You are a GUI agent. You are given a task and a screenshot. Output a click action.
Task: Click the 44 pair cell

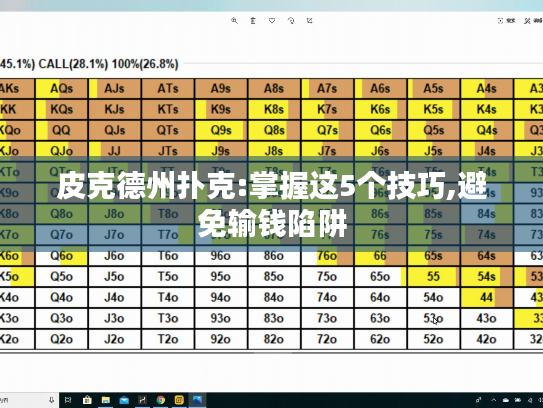pos(487,298)
